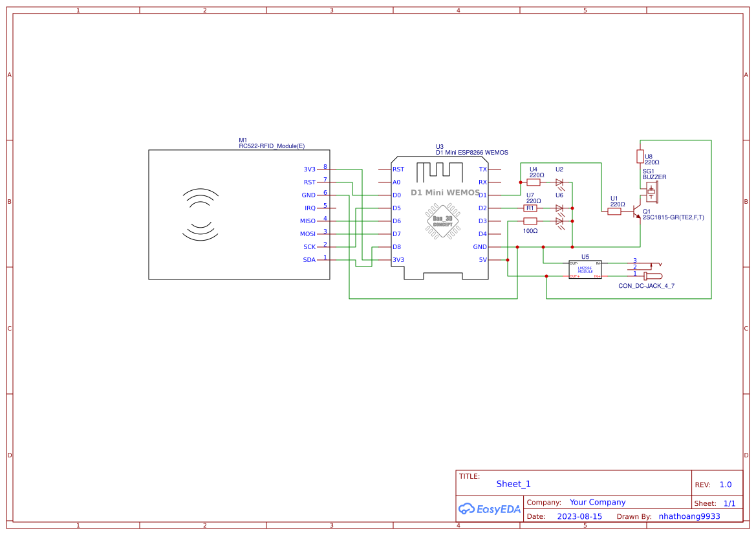Select the LED diode symbol U2

coord(559,182)
